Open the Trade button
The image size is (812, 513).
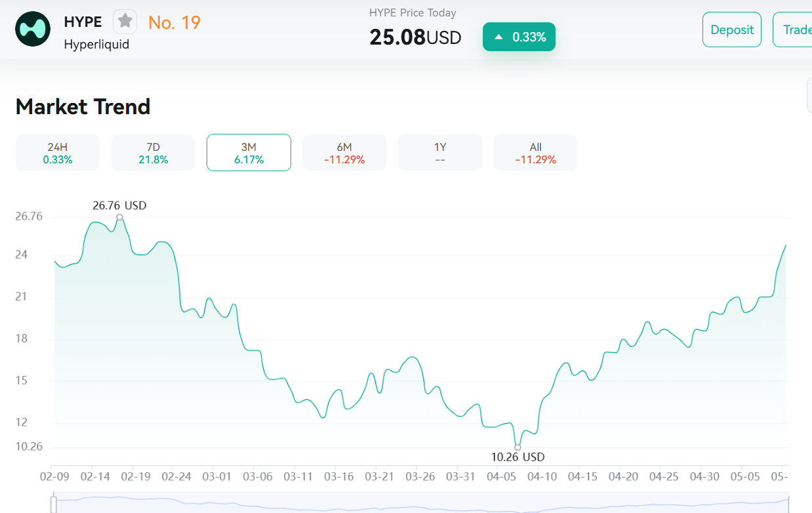click(x=793, y=30)
